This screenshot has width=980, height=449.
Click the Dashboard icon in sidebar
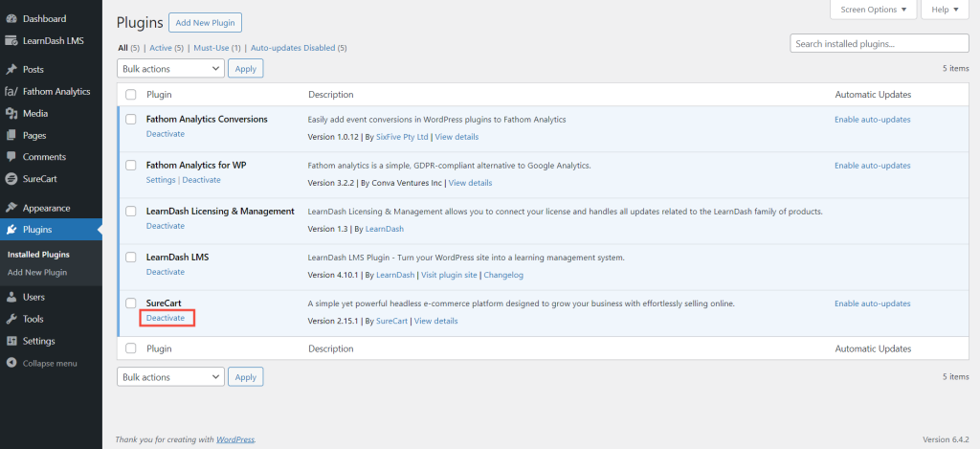pyautogui.click(x=11, y=18)
